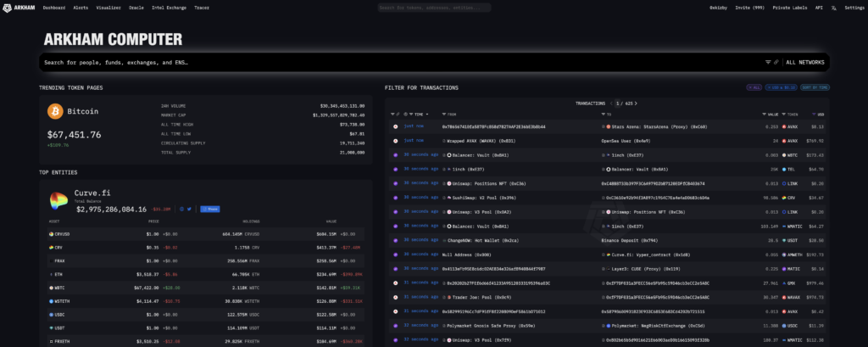Open the TO column filter
868x347 pixels.
point(604,115)
